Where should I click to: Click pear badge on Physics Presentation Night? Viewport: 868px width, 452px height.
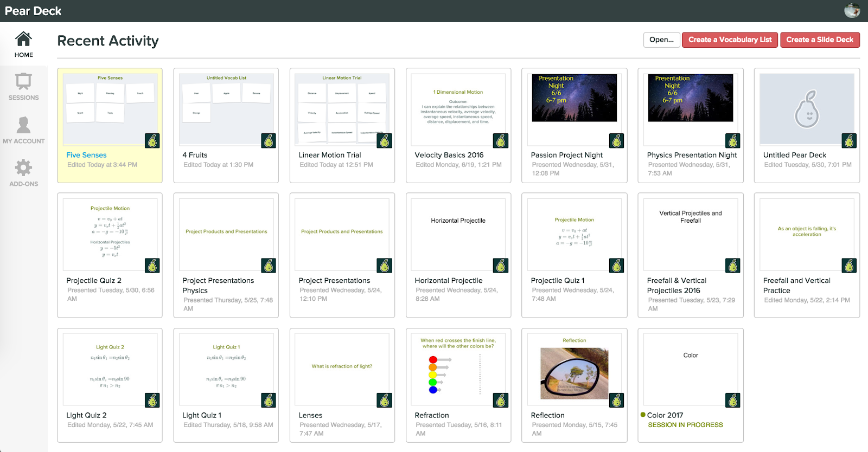(733, 141)
